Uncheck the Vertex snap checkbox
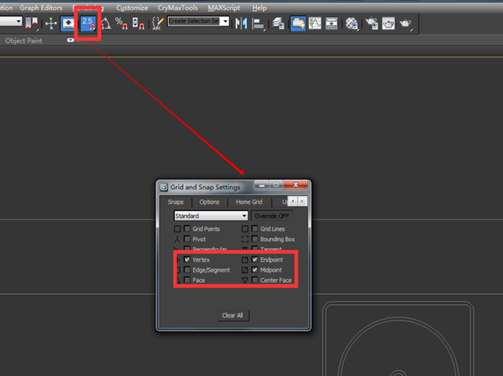The image size is (503, 376). [187, 259]
